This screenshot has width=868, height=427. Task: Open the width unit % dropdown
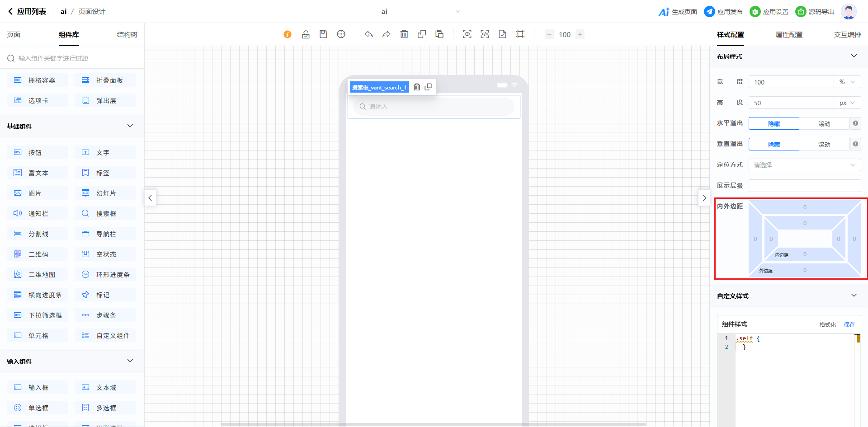click(x=847, y=82)
